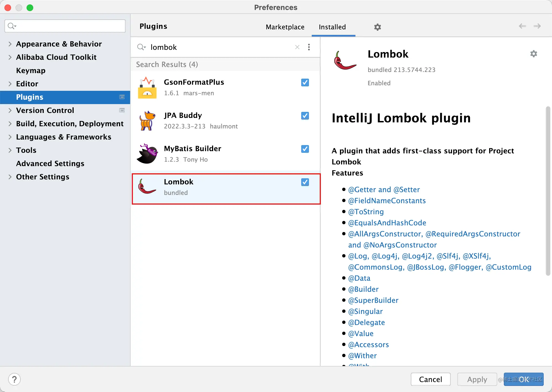Navigate forward with the right arrow
The height and width of the screenshot is (392, 552).
tap(537, 26)
